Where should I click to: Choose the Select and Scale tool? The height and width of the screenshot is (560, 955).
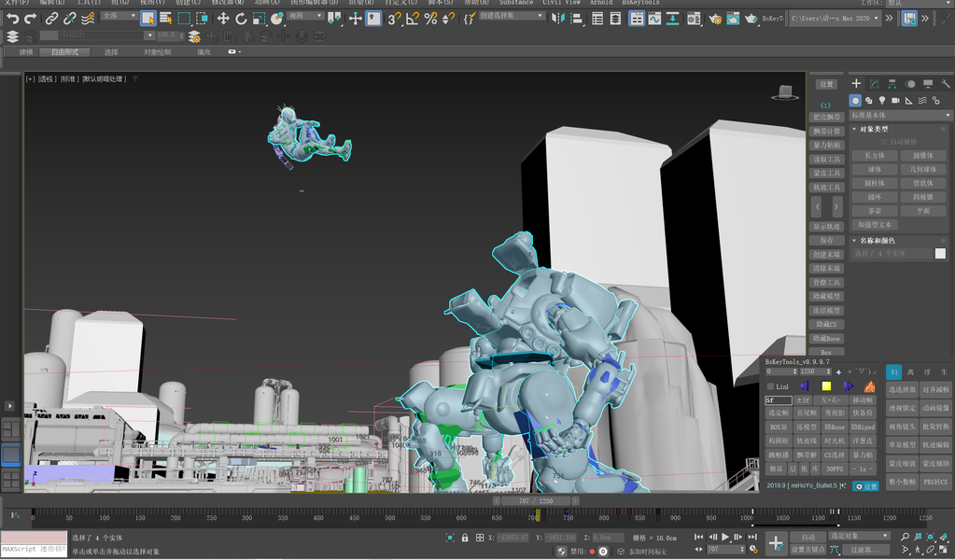click(259, 19)
